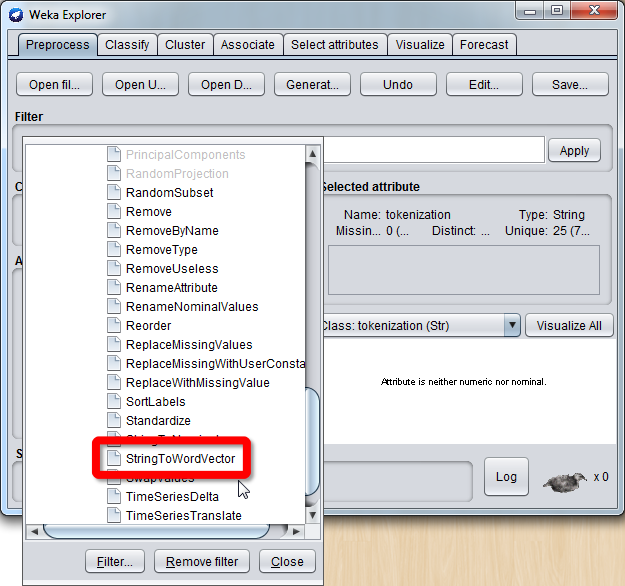Click the Open DB button
This screenshot has width=625, height=586.
click(x=226, y=85)
